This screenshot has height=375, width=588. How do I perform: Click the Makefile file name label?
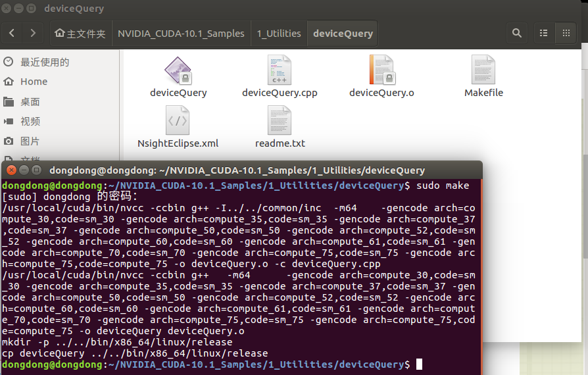(483, 93)
